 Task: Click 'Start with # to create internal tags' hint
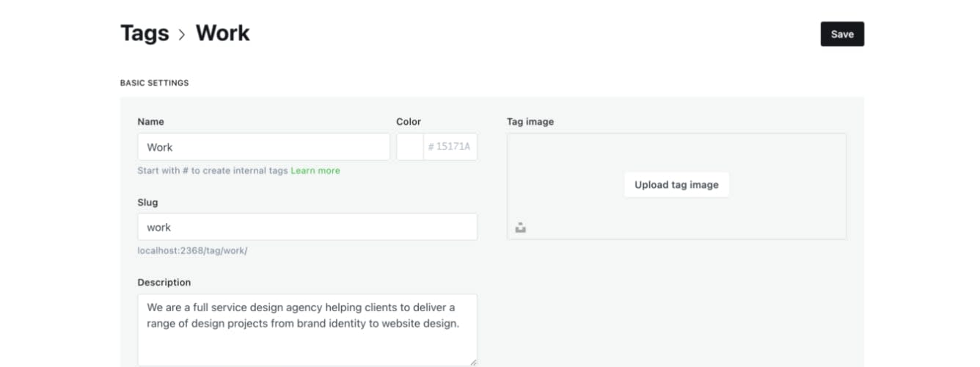(213, 170)
